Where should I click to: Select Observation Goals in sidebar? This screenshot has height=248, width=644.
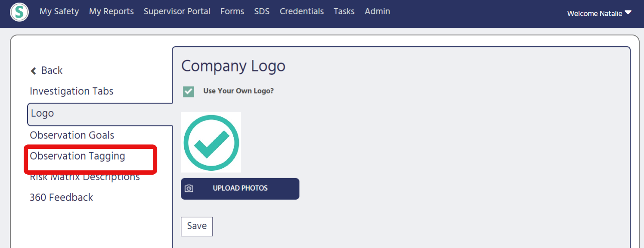pos(72,135)
